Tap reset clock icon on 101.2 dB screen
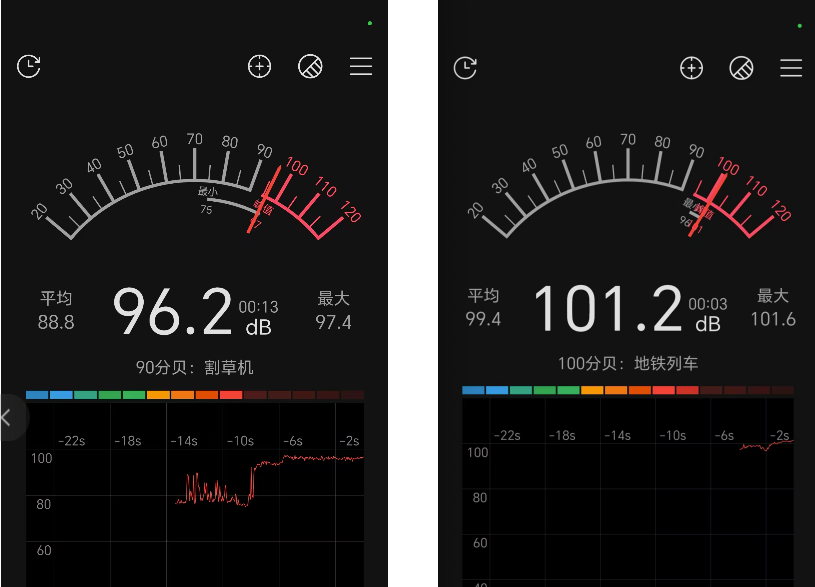The height and width of the screenshot is (587, 815). point(465,68)
